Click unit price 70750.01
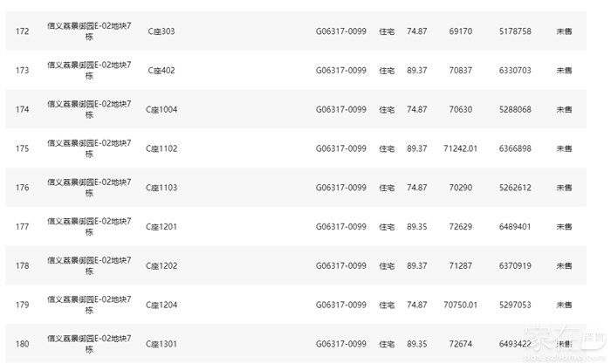611x364 pixels. (x=461, y=305)
